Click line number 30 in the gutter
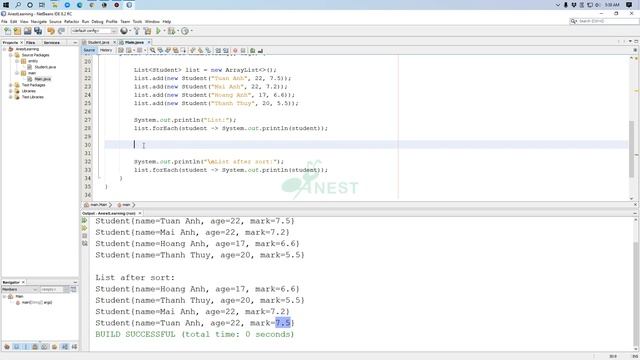 pyautogui.click(x=87, y=145)
